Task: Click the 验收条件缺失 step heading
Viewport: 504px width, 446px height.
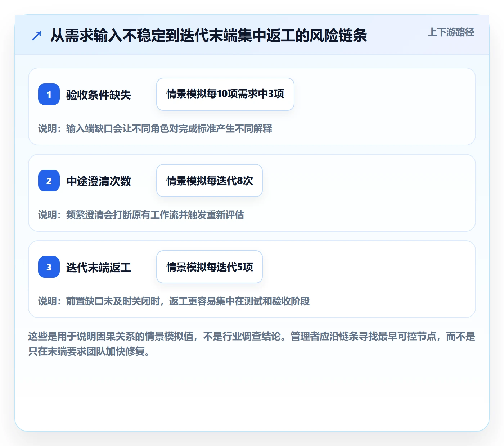Action: click(x=99, y=95)
